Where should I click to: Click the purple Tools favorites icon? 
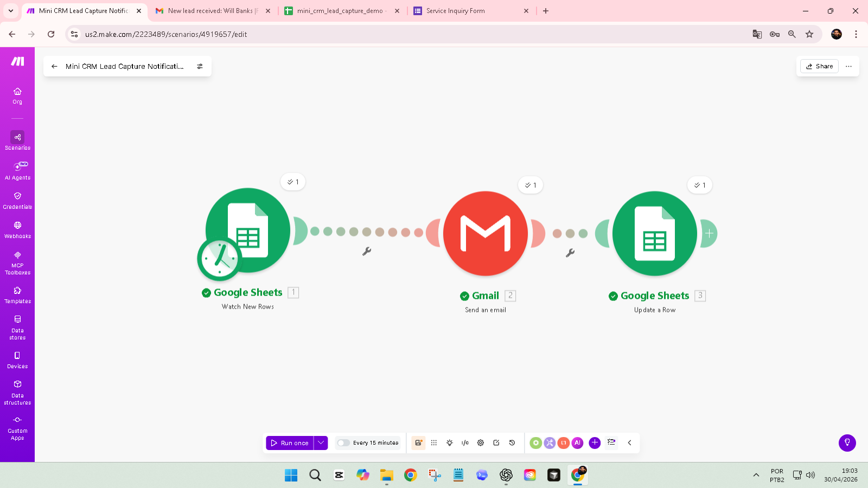point(550,442)
